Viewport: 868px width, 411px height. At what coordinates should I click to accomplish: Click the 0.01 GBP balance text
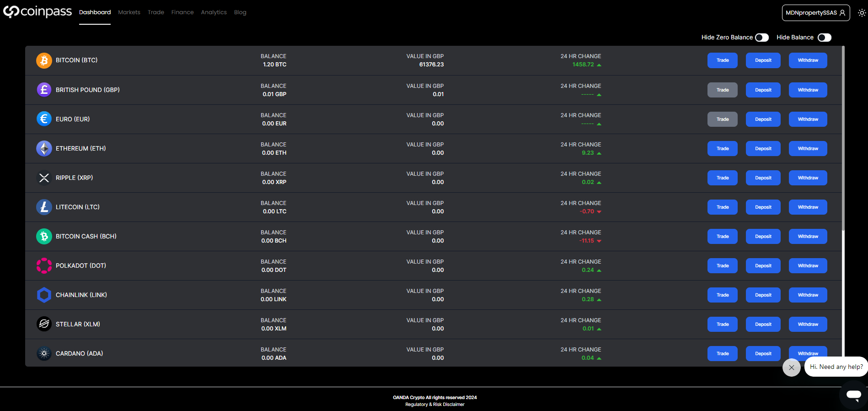[x=274, y=94]
